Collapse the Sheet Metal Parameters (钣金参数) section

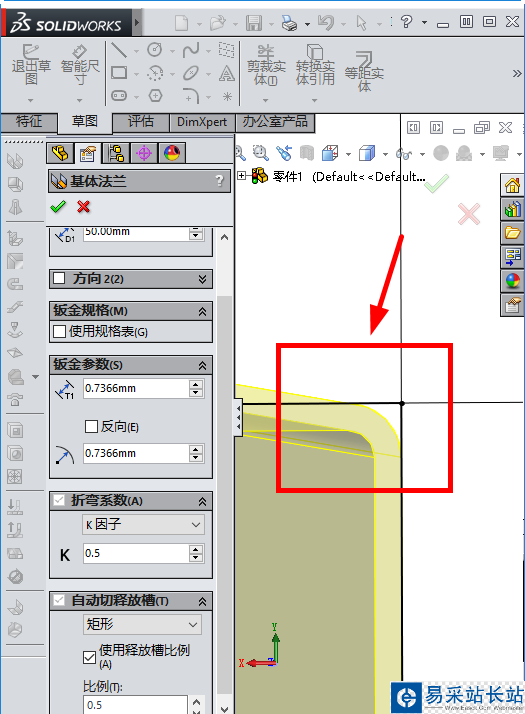point(203,365)
